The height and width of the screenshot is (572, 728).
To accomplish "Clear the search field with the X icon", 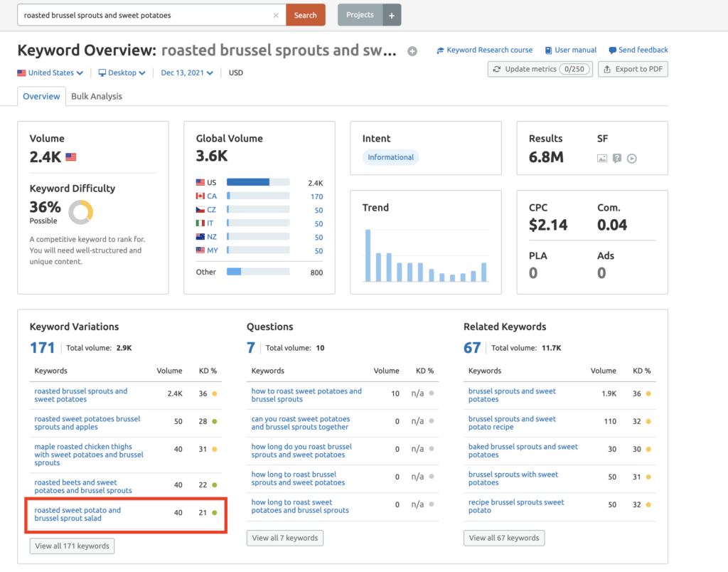I will 276,16.
